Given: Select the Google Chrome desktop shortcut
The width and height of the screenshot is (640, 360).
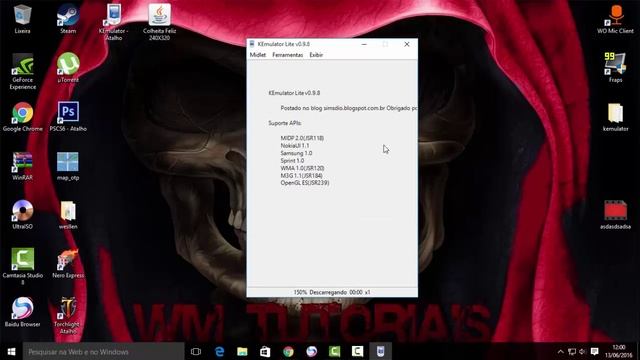Looking at the screenshot, I should click(22, 117).
